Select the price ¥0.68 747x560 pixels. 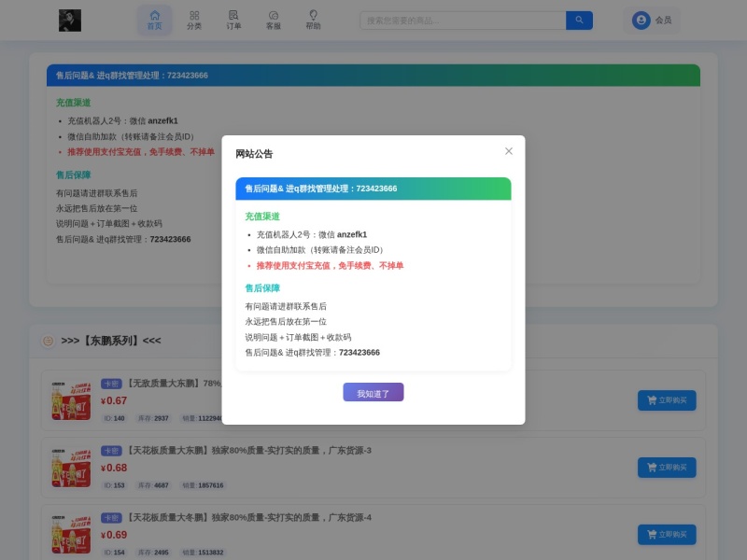click(x=114, y=469)
